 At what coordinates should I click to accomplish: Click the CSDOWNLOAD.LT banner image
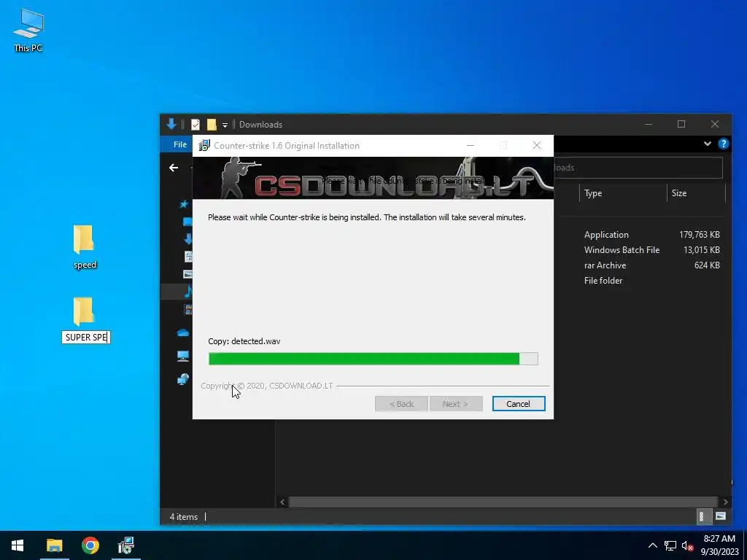point(373,178)
